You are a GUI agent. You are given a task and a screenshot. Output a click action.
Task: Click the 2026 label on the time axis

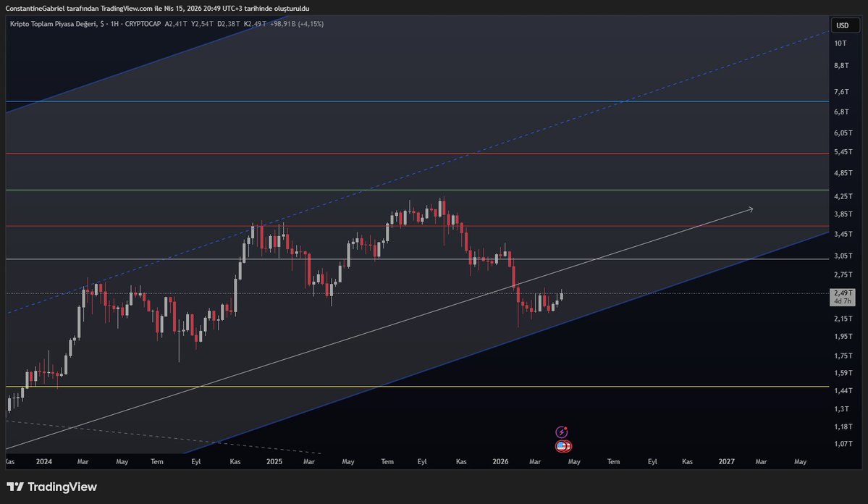pos(500,461)
